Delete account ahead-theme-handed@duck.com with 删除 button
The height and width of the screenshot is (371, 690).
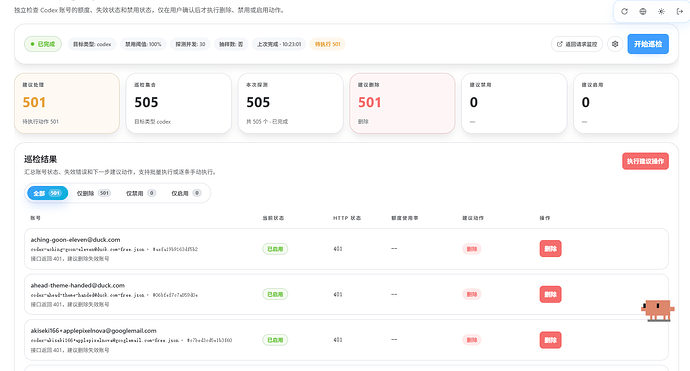click(550, 294)
